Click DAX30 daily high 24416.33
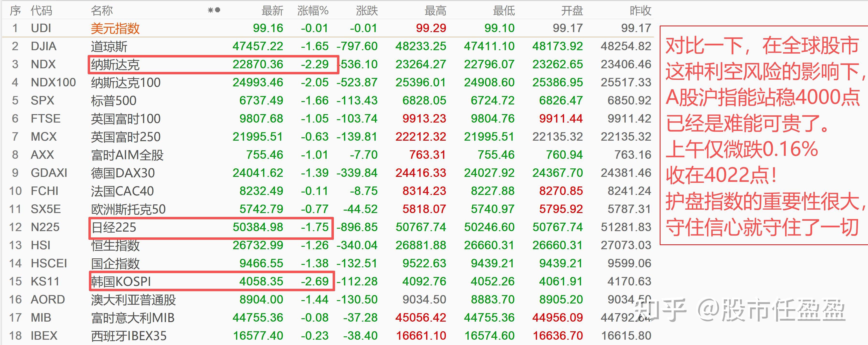This screenshot has height=345, width=868. point(421,173)
